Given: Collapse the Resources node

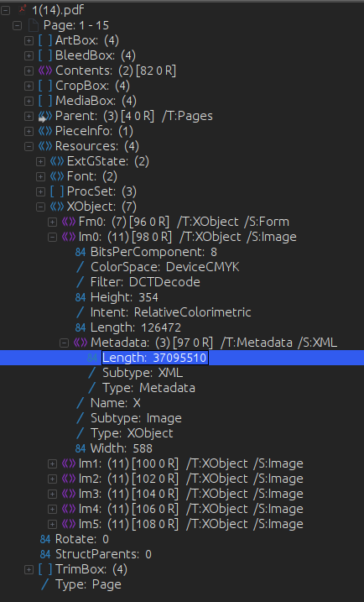Looking at the screenshot, I should [x=29, y=146].
